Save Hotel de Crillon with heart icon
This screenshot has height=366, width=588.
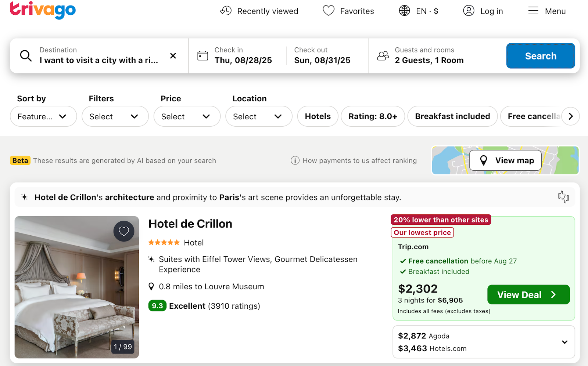124,231
